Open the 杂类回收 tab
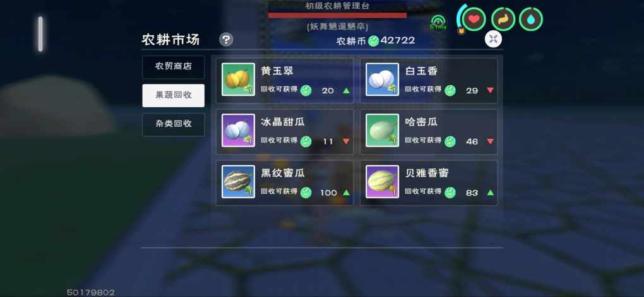 click(174, 124)
